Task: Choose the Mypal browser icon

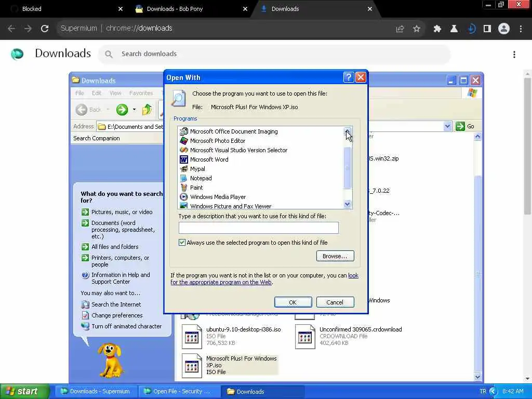Action: (x=183, y=169)
